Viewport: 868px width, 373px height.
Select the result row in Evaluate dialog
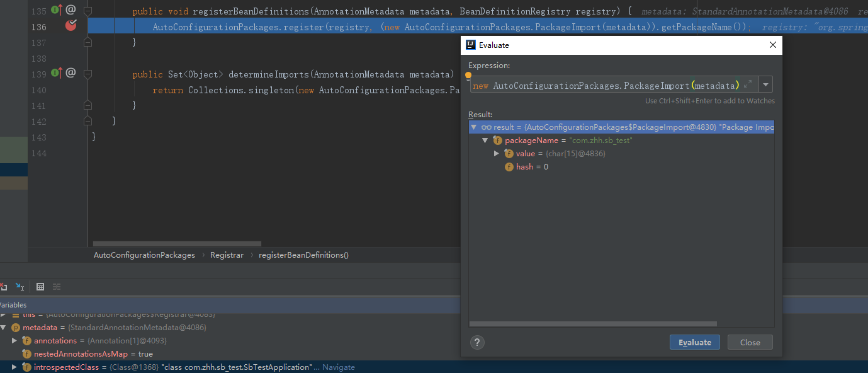(x=622, y=127)
